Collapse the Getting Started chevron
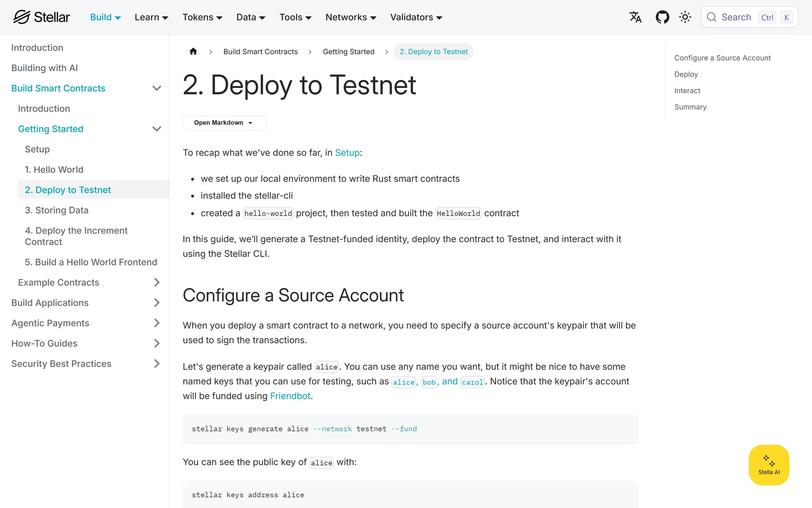The width and height of the screenshot is (812, 508). coord(156,129)
